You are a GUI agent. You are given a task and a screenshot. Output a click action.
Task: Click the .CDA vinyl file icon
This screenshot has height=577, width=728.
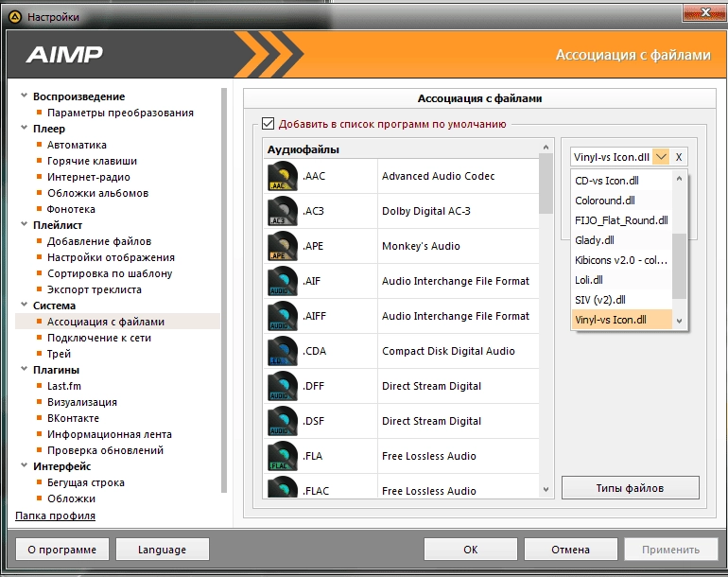pos(283,351)
